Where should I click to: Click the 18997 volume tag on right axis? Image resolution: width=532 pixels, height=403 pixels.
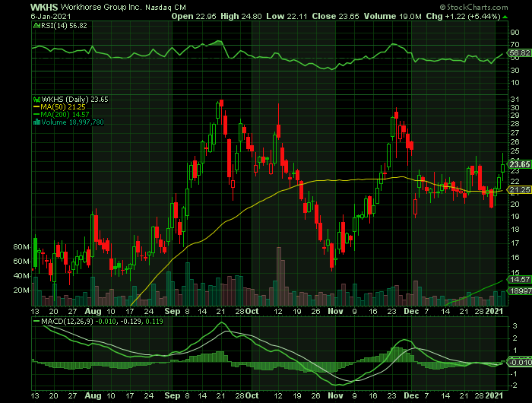pos(519,291)
